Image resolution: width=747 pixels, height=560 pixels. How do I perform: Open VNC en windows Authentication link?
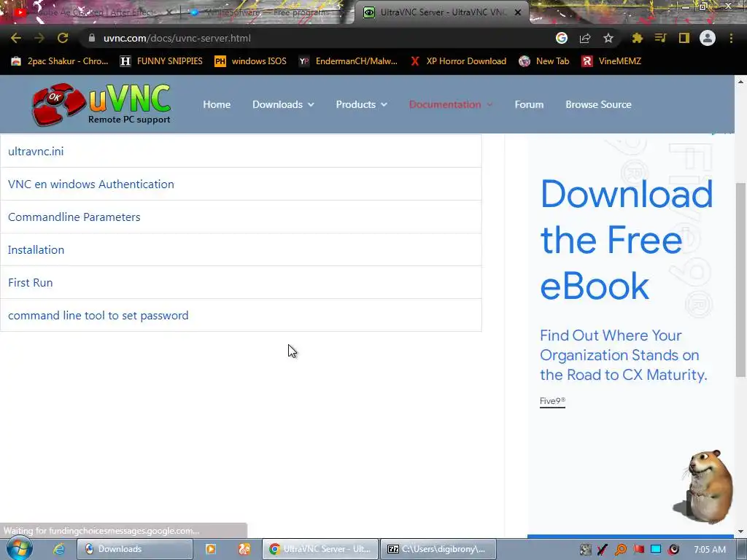click(x=91, y=184)
